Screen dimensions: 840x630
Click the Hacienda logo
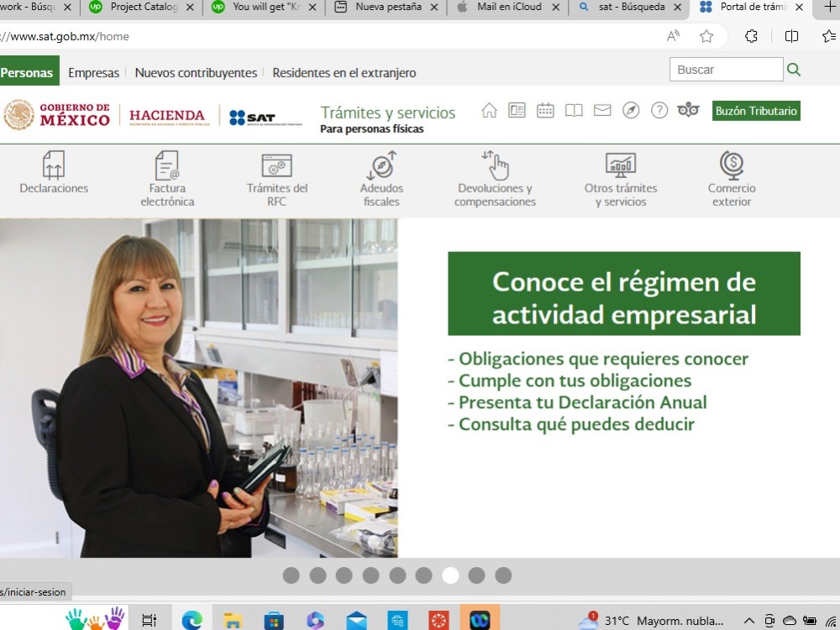click(170, 116)
